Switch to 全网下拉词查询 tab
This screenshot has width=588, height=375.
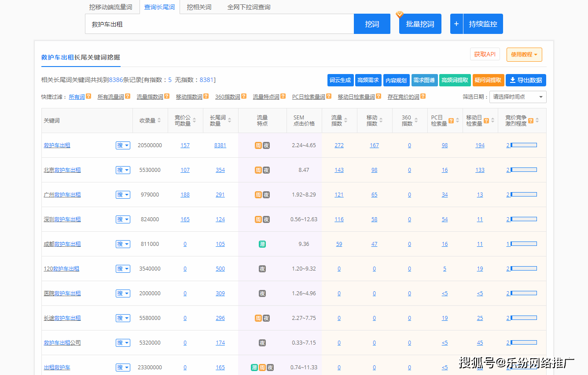(x=249, y=7)
